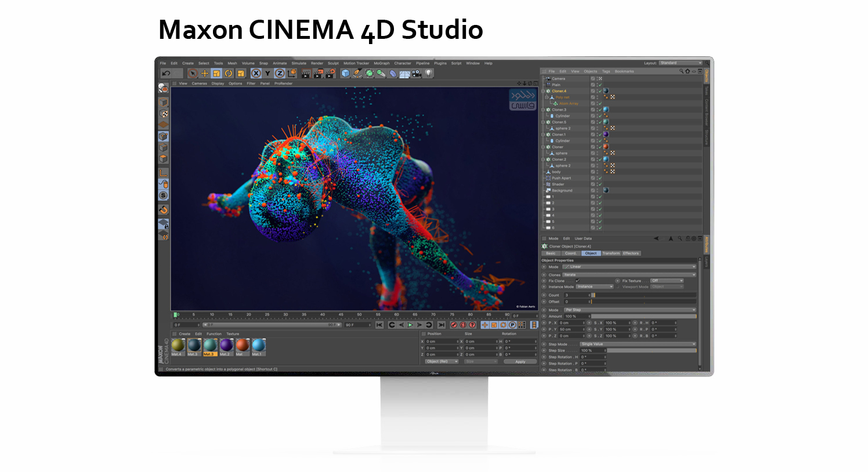The height and width of the screenshot is (472, 868).
Task: Switch to Polygons mode icon
Action: point(164,158)
